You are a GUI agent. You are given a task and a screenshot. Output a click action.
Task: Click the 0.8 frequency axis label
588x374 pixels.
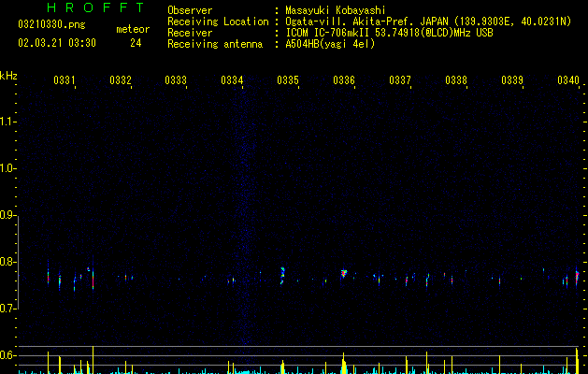pyautogui.click(x=7, y=262)
